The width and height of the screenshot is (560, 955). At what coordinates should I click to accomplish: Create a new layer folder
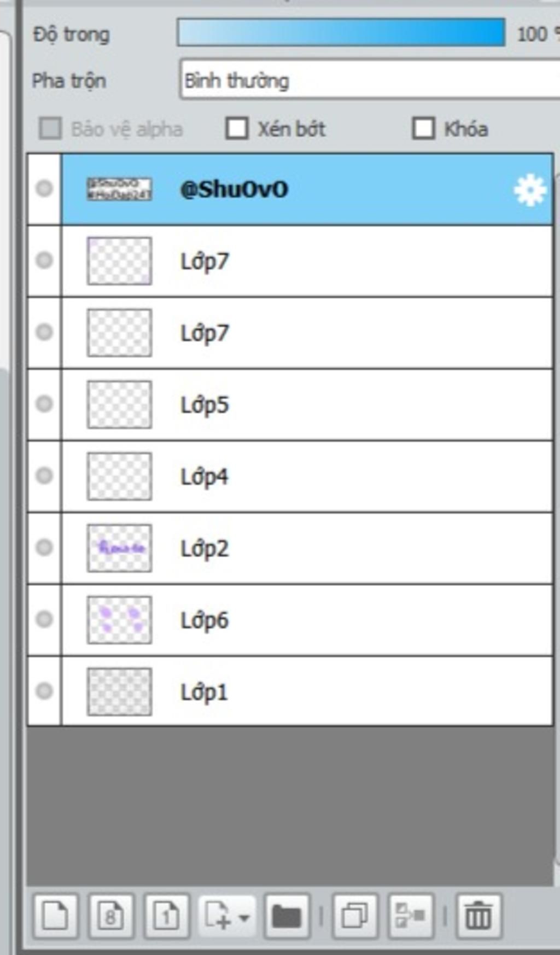pos(287,916)
